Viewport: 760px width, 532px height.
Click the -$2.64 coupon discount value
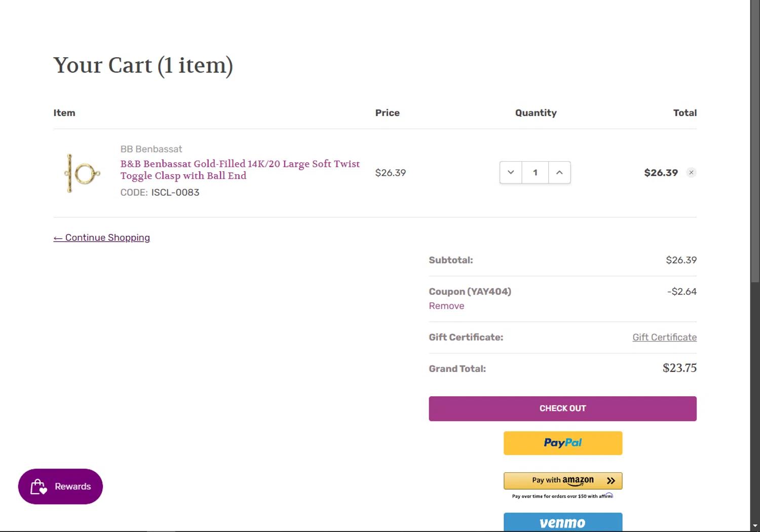[681, 291]
